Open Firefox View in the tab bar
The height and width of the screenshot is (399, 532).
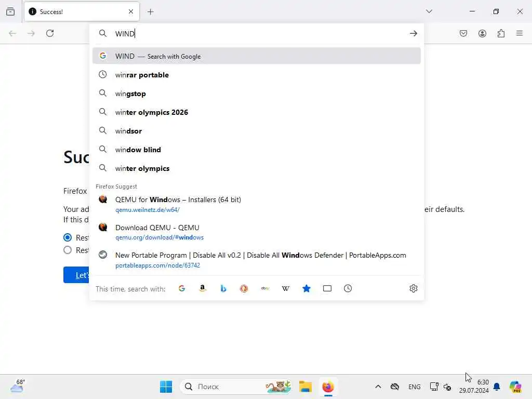pos(10,11)
